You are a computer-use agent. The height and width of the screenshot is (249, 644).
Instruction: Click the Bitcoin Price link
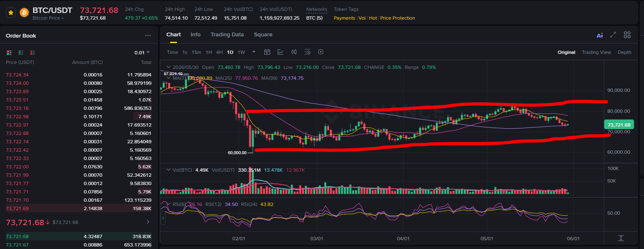(48, 18)
